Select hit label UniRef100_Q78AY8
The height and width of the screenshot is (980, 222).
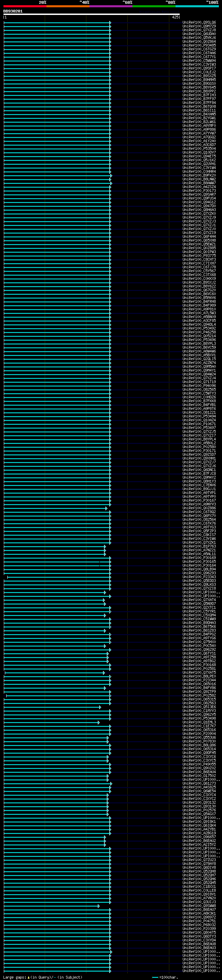coord(199,864)
